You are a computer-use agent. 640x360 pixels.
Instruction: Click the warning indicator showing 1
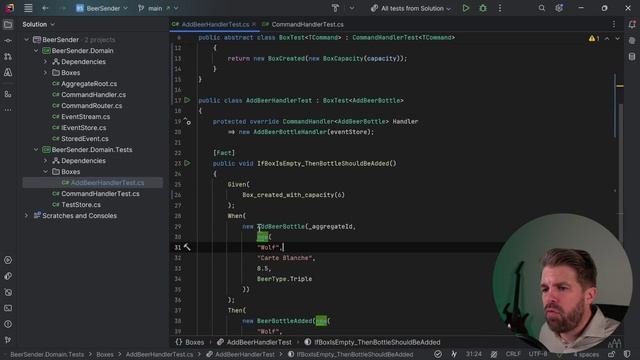[593, 38]
